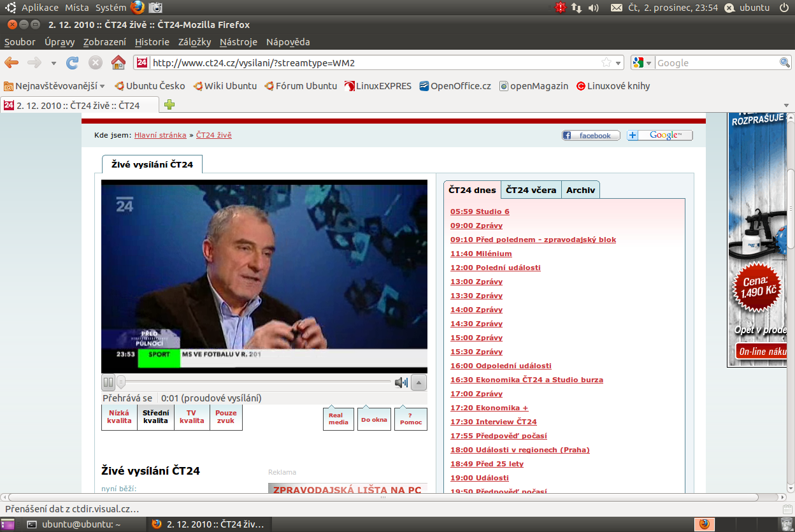Expand the Nejnavštěvovanější bookmarks folder
Image resolution: width=795 pixels, height=532 pixels.
coord(54,86)
